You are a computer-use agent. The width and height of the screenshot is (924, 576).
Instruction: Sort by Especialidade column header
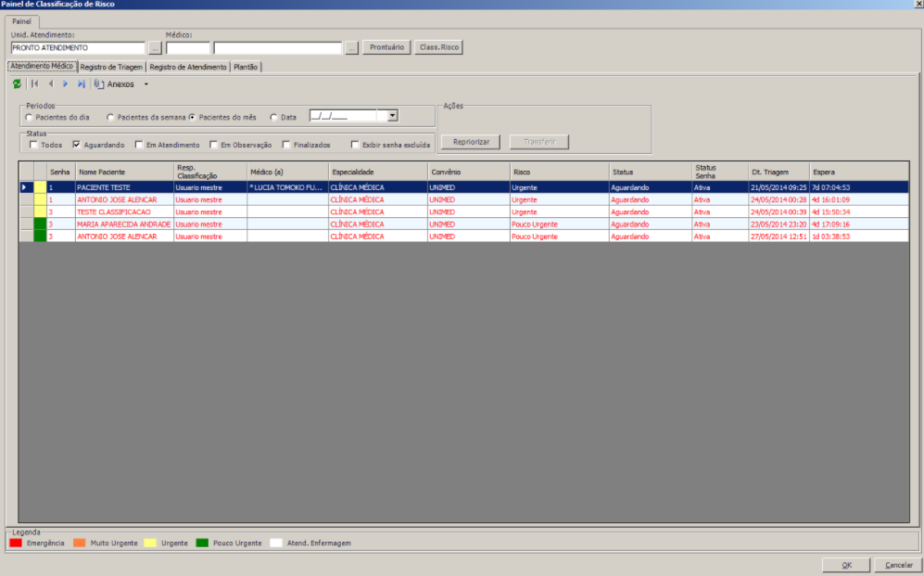click(x=378, y=172)
